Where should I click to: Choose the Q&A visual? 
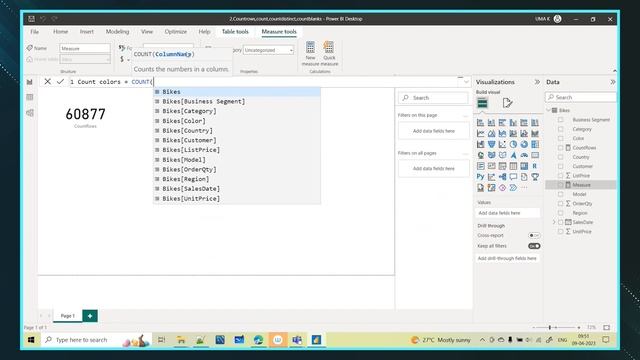(513, 177)
